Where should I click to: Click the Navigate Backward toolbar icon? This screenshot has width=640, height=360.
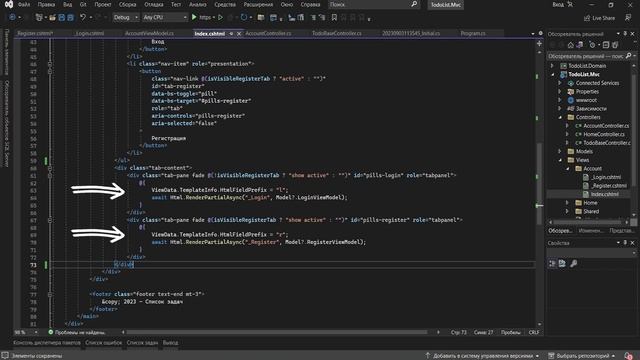tap(12, 18)
